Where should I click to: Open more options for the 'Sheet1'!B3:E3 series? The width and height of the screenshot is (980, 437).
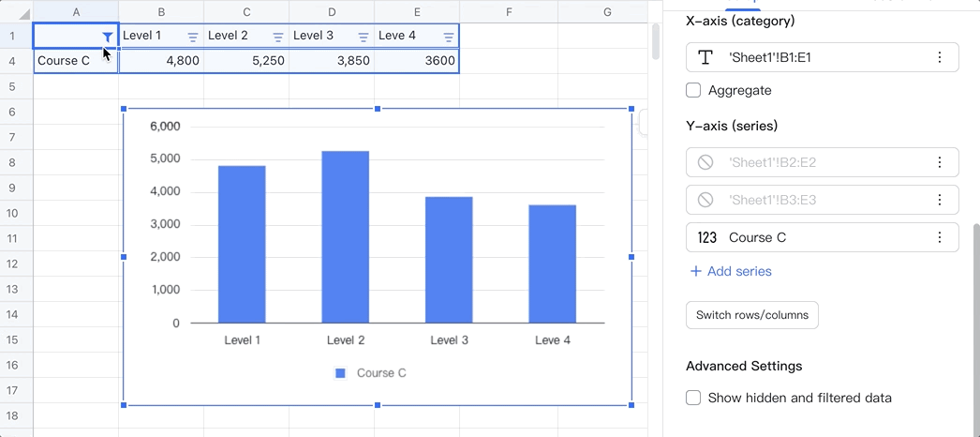point(939,200)
